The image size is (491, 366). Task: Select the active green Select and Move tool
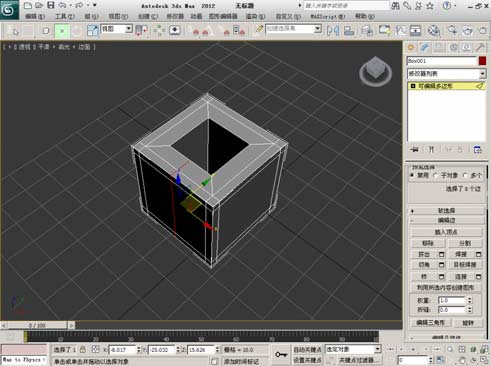click(62, 31)
